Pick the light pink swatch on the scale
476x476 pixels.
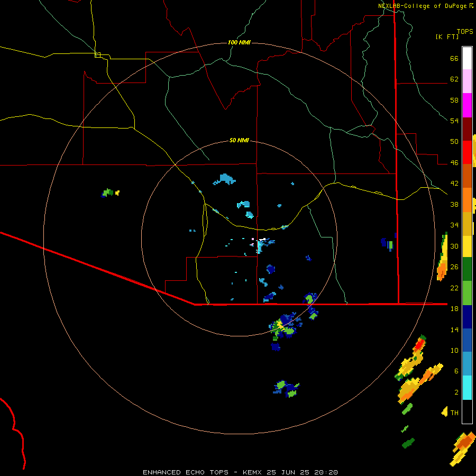click(467, 81)
